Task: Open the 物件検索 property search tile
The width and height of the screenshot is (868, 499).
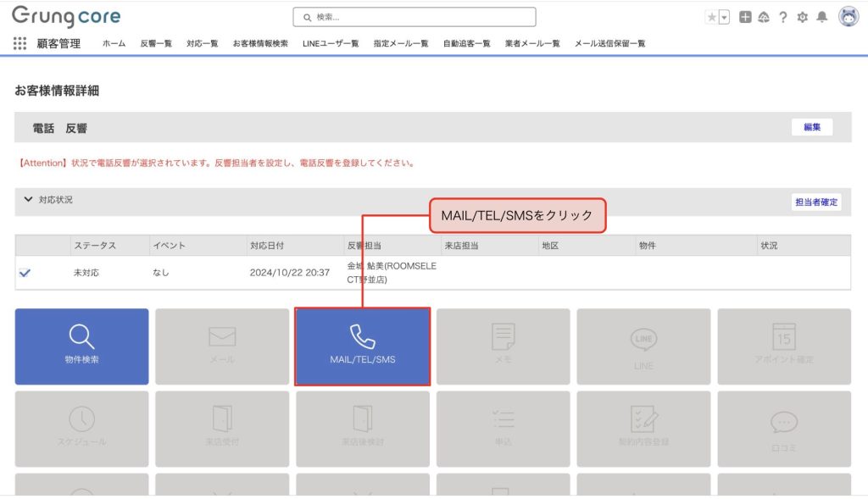Action: pyautogui.click(x=81, y=347)
